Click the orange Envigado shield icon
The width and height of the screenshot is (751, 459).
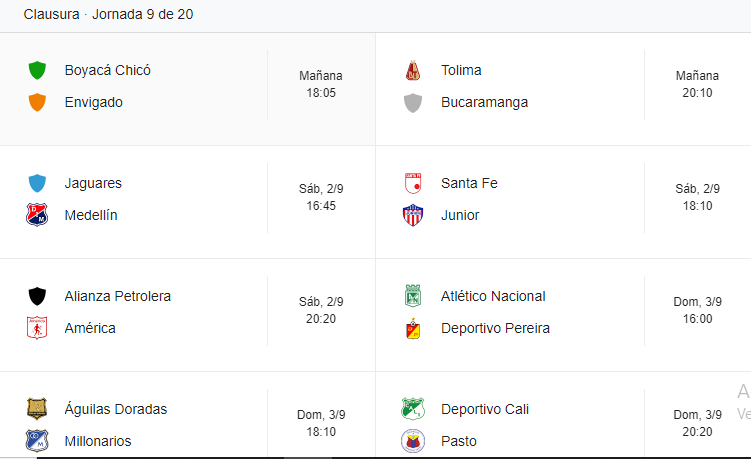click(37, 102)
